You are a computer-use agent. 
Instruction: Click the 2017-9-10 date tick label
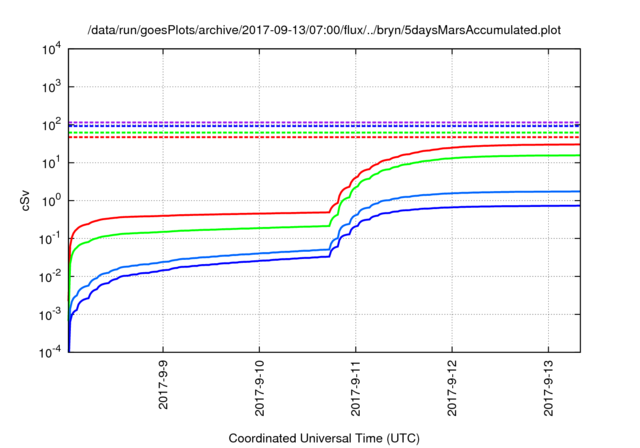(x=260, y=388)
